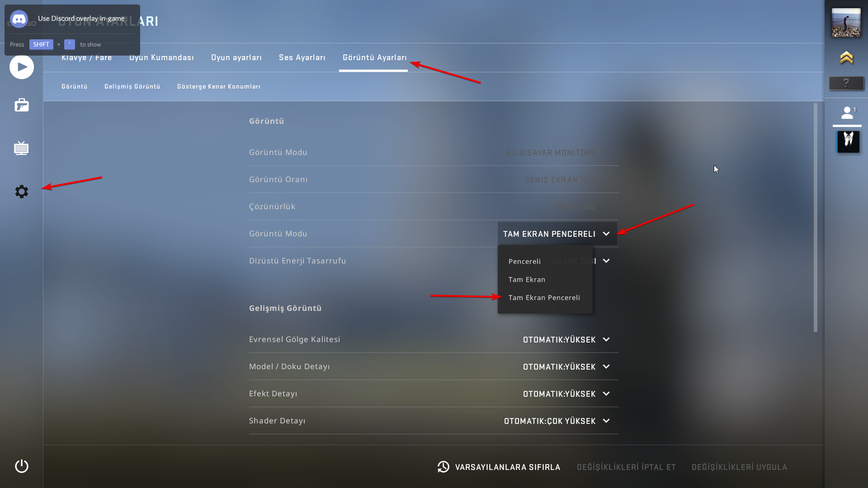Switch to the Oyun Kumandası tab

tap(161, 57)
